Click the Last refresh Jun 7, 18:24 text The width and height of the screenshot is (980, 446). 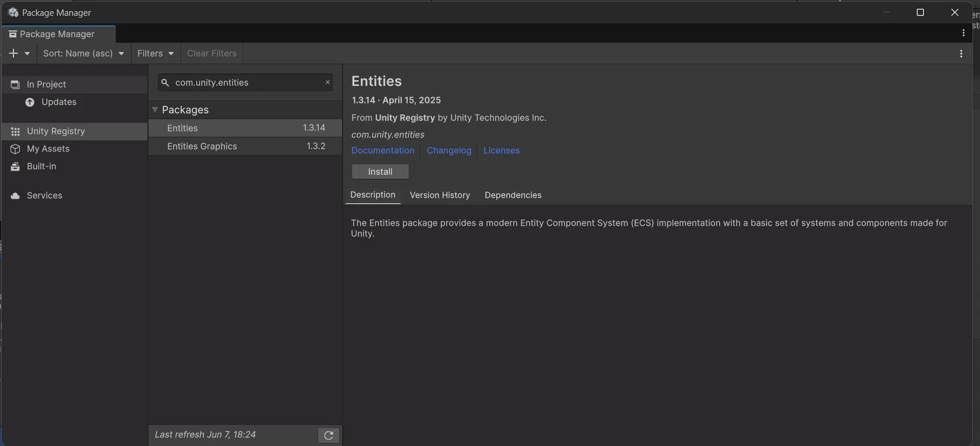coord(205,434)
